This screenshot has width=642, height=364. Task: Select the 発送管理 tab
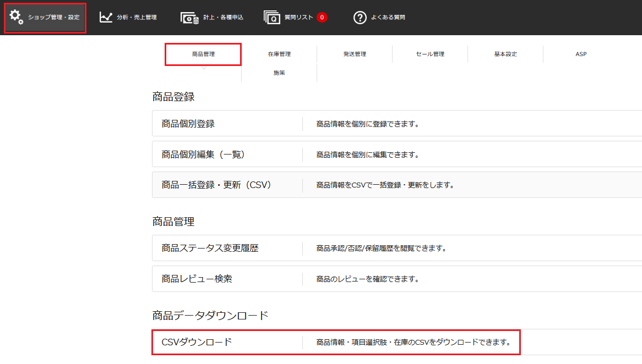pos(355,54)
